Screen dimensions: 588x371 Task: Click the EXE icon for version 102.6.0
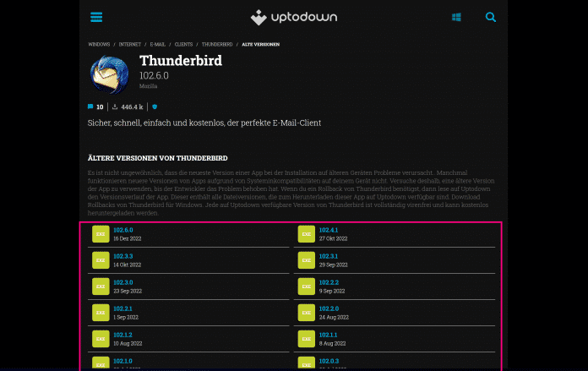coord(100,234)
